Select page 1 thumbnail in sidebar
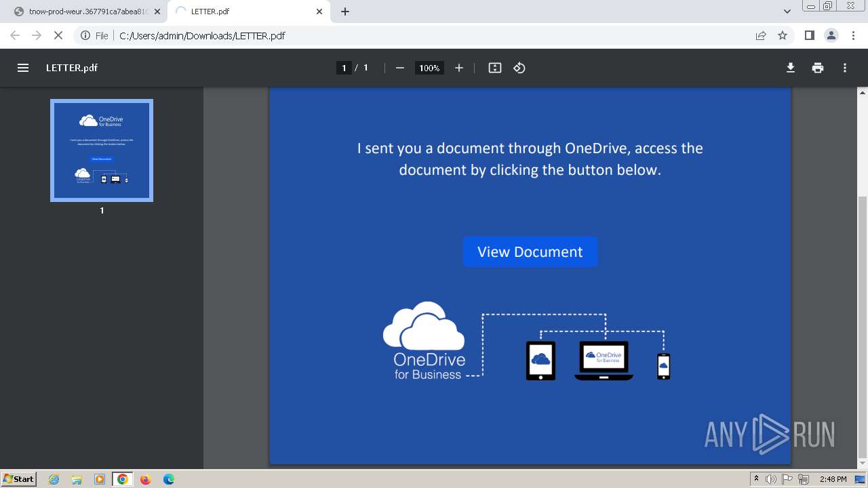Image resolution: width=868 pixels, height=488 pixels. (102, 150)
